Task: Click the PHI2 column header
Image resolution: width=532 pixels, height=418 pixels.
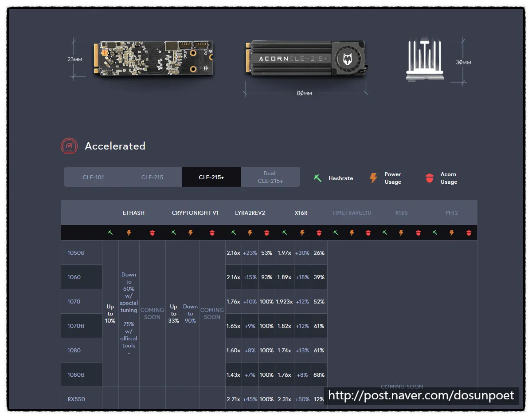Action: (x=452, y=213)
